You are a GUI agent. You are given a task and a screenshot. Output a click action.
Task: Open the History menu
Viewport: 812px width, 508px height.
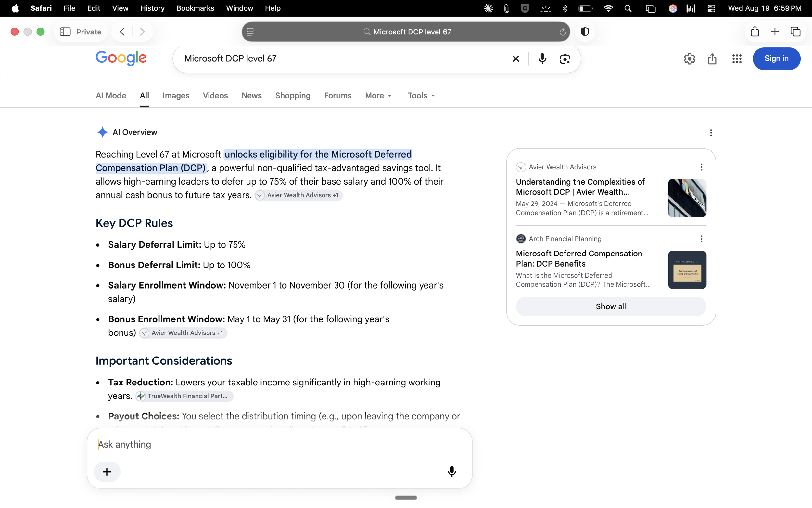click(x=152, y=8)
